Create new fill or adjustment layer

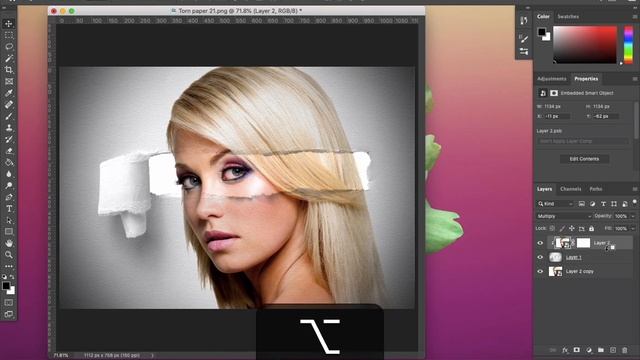[x=589, y=350]
